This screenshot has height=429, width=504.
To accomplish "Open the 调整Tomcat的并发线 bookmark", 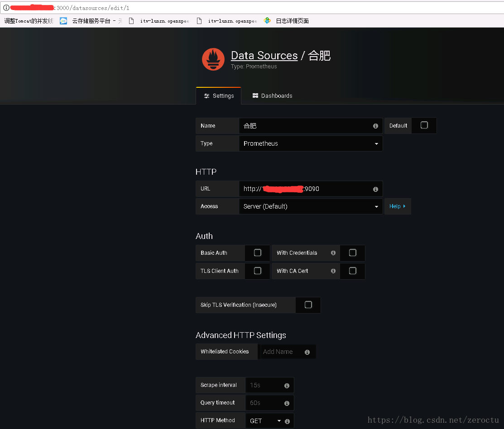I will coord(29,21).
